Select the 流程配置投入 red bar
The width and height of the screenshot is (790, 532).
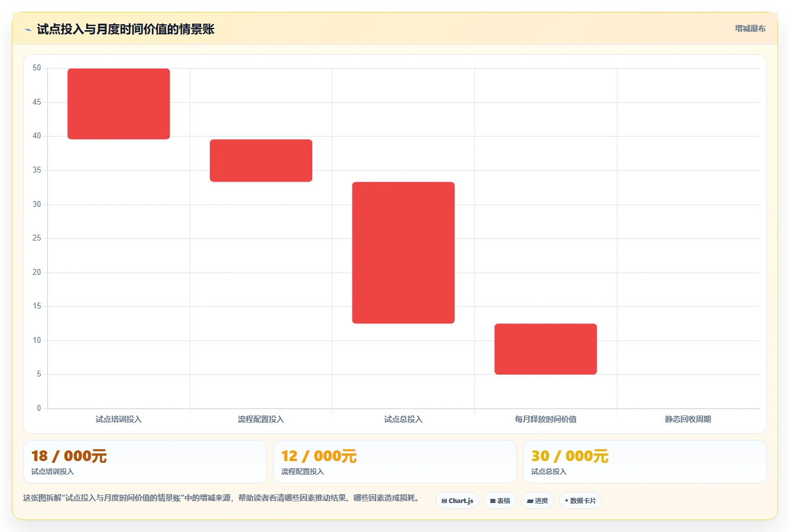(x=261, y=161)
